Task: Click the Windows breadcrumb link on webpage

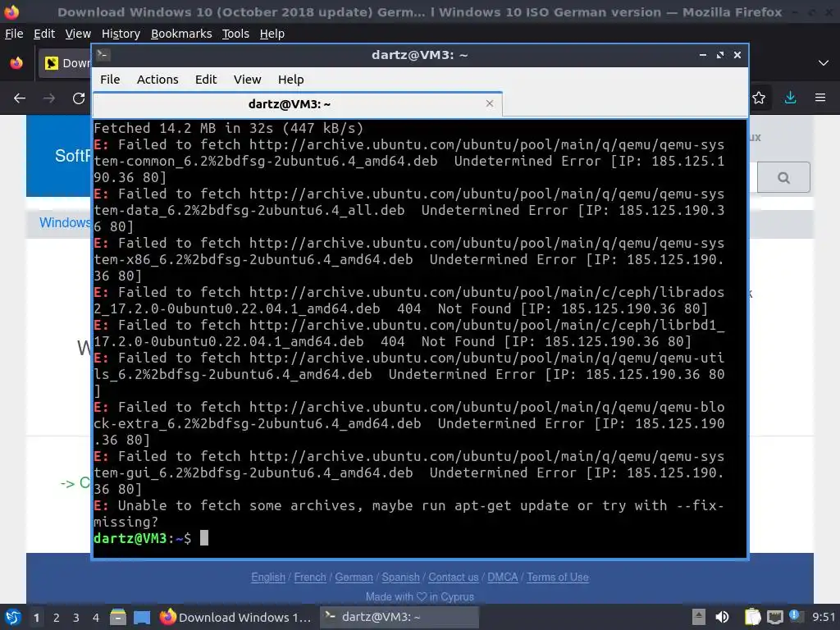Action: (65, 223)
